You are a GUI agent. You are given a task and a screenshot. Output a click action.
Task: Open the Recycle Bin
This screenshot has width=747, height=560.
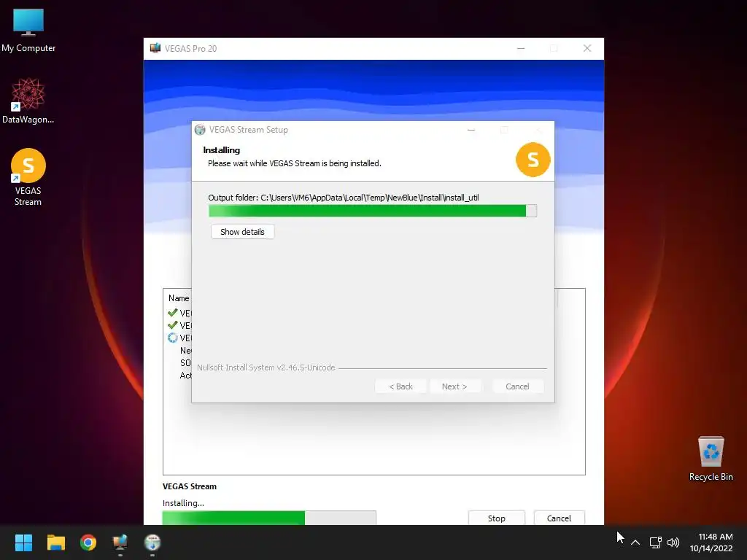(711, 458)
